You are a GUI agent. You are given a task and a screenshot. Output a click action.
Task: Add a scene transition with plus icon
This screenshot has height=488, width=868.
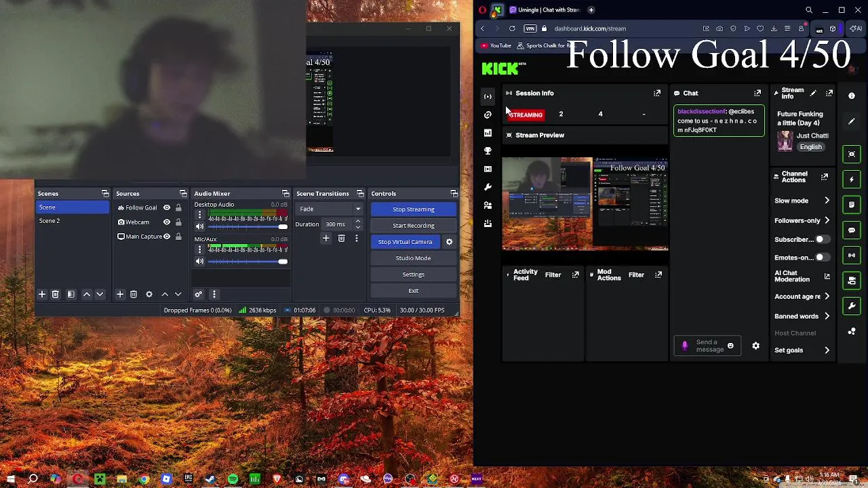click(x=325, y=239)
